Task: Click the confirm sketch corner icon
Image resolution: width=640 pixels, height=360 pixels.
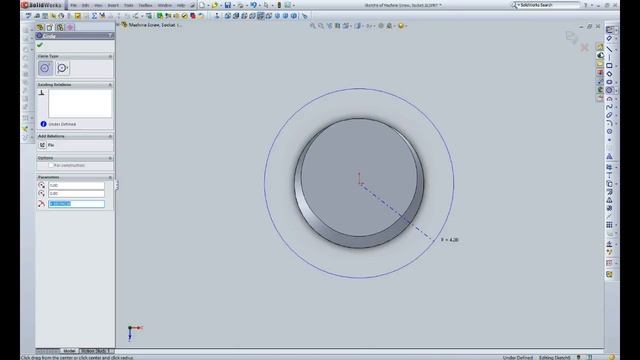Action: point(571,37)
